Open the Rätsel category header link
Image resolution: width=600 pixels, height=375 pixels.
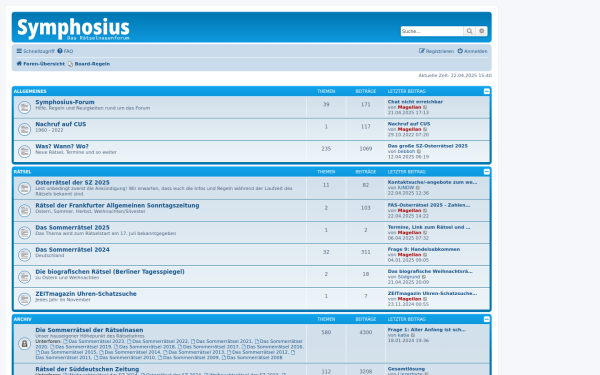click(22, 171)
